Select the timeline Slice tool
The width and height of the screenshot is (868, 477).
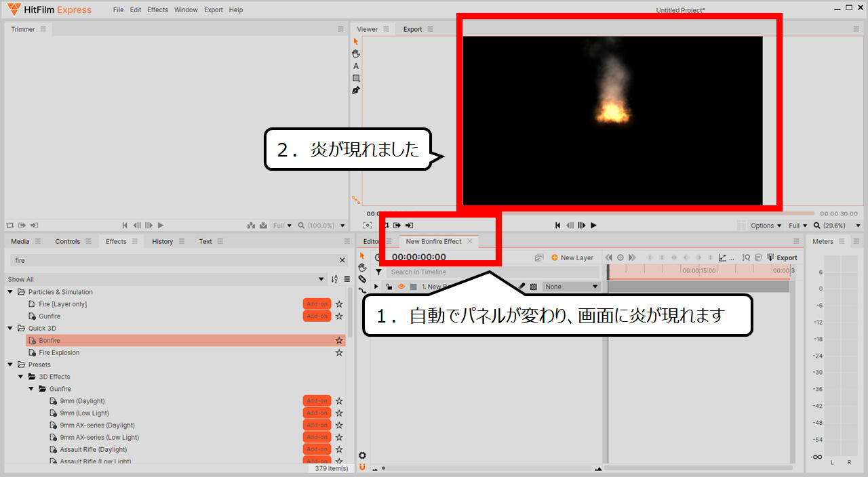[x=362, y=279]
